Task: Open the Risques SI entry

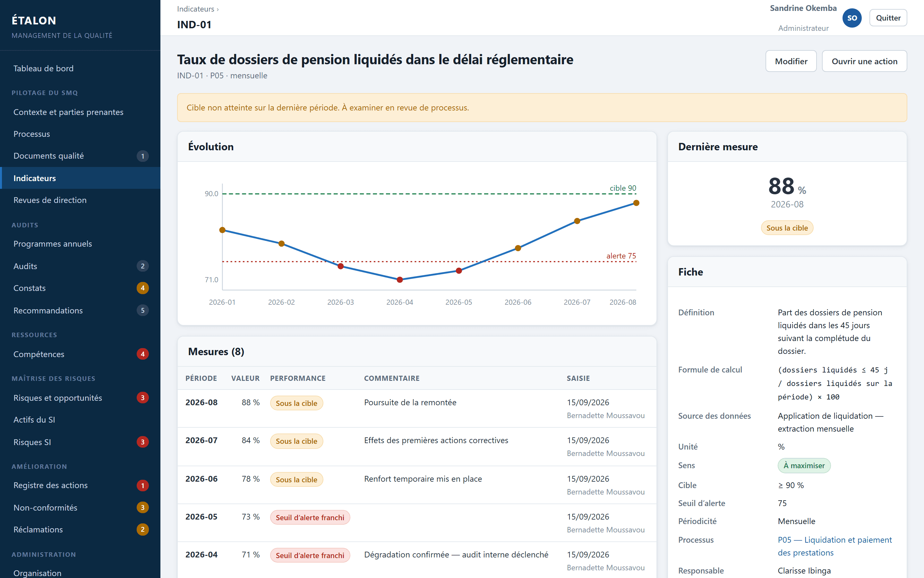Action: coord(80,442)
